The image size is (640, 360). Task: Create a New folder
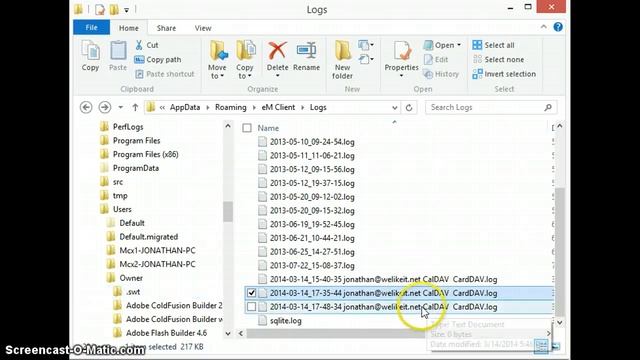tap(342, 60)
